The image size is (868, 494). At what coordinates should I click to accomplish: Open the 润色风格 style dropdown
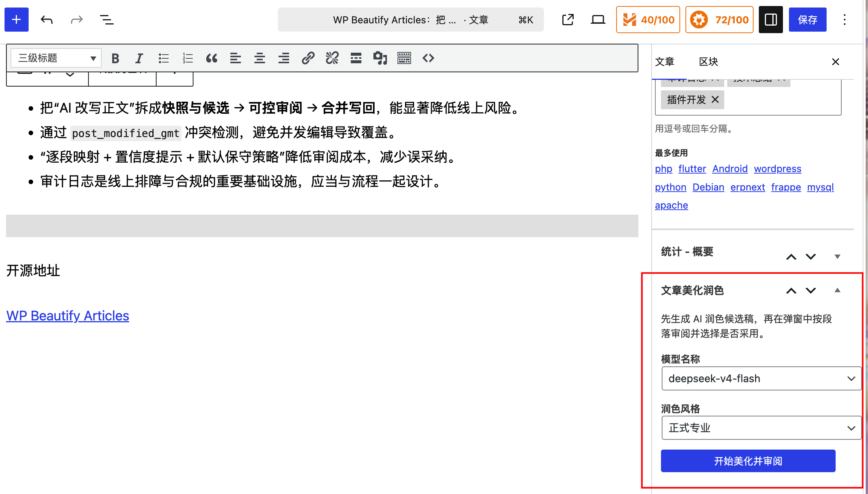(761, 428)
